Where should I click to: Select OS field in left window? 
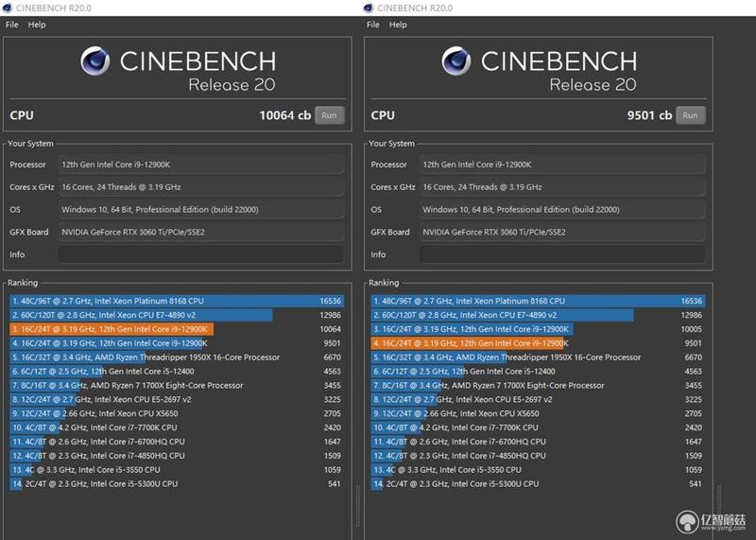pos(201,209)
